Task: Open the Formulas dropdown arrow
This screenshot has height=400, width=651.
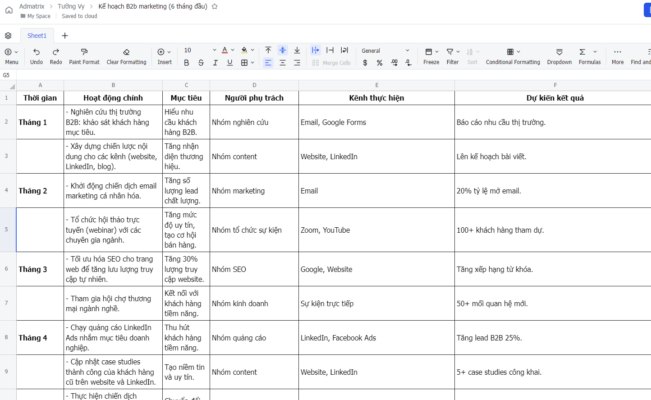Action: point(595,52)
